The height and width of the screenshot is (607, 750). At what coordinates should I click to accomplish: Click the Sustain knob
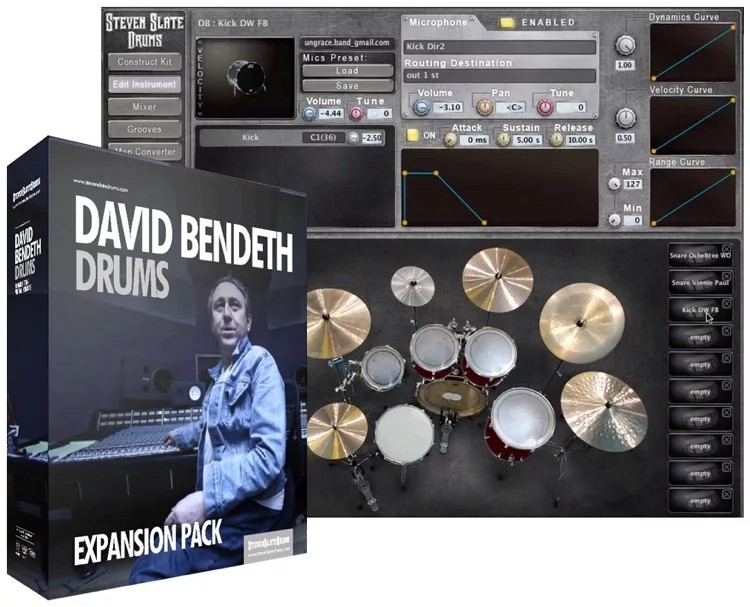click(503, 140)
